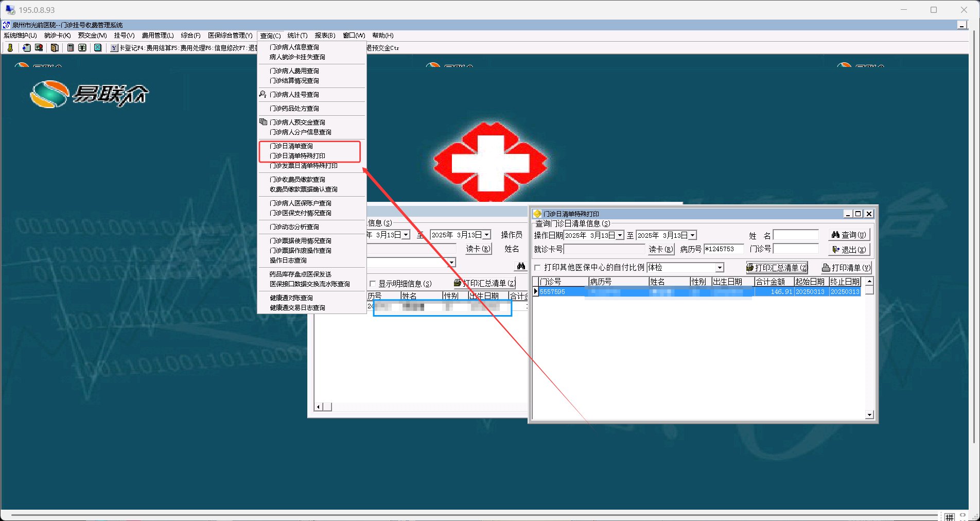This screenshot has width=980, height=521.
Task: Tick 打印其他医保中心的自付比例 checkbox
Action: pos(537,268)
